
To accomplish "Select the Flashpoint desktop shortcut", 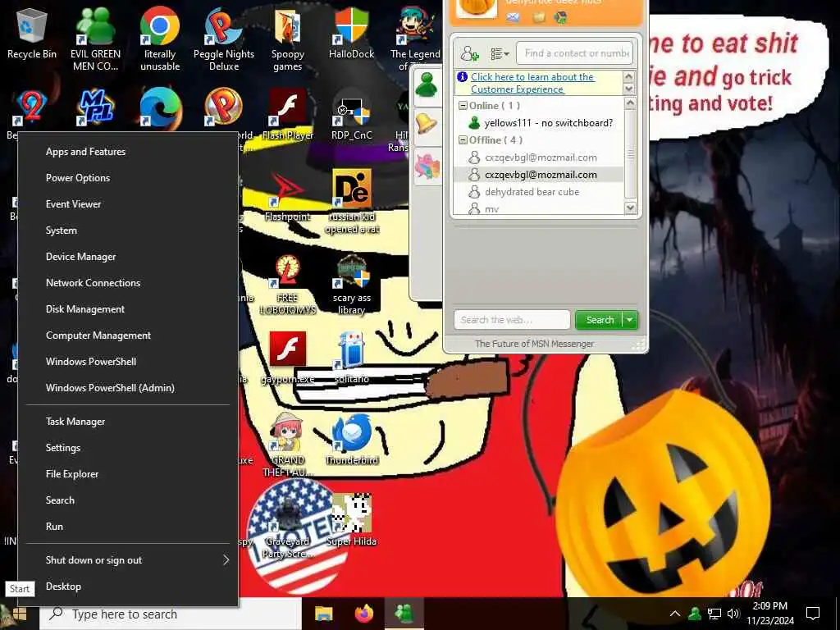I will point(288,197).
